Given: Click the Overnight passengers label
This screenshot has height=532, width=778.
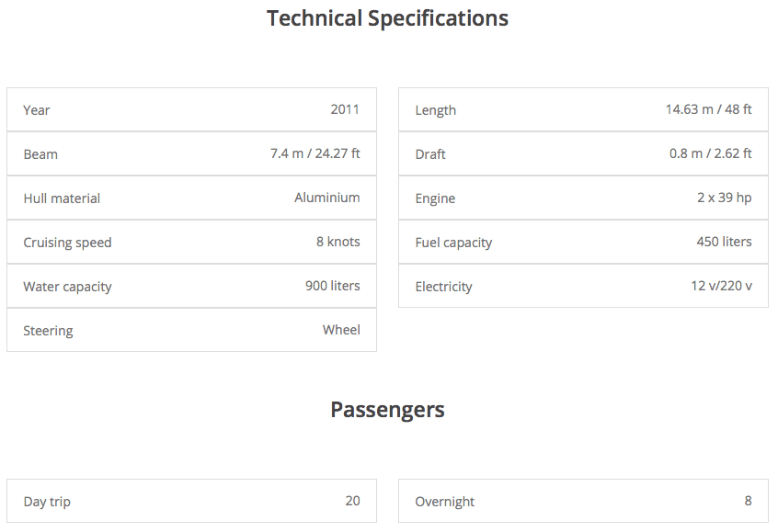Looking at the screenshot, I should click(444, 502).
